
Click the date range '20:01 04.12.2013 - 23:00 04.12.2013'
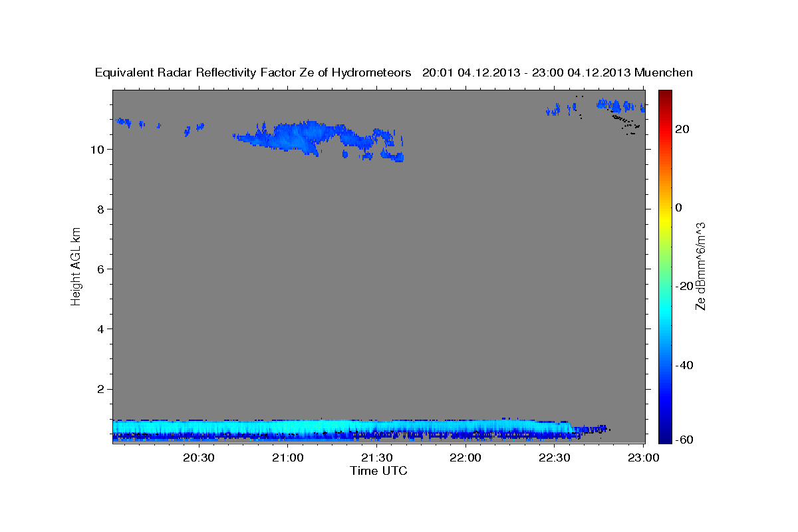tap(527, 72)
